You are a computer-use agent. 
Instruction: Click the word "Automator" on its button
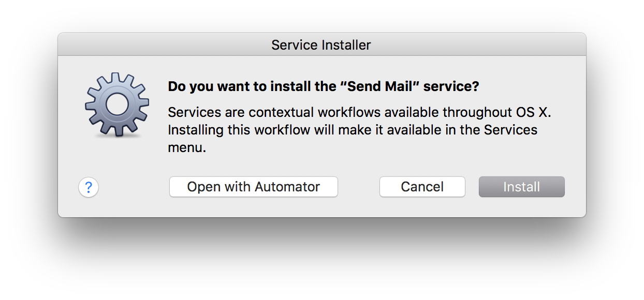pyautogui.click(x=286, y=187)
